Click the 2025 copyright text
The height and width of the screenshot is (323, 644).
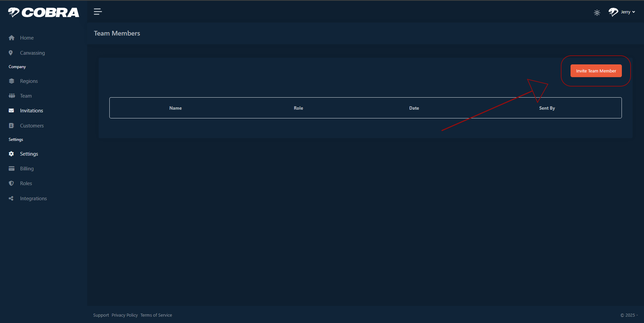tap(629, 315)
